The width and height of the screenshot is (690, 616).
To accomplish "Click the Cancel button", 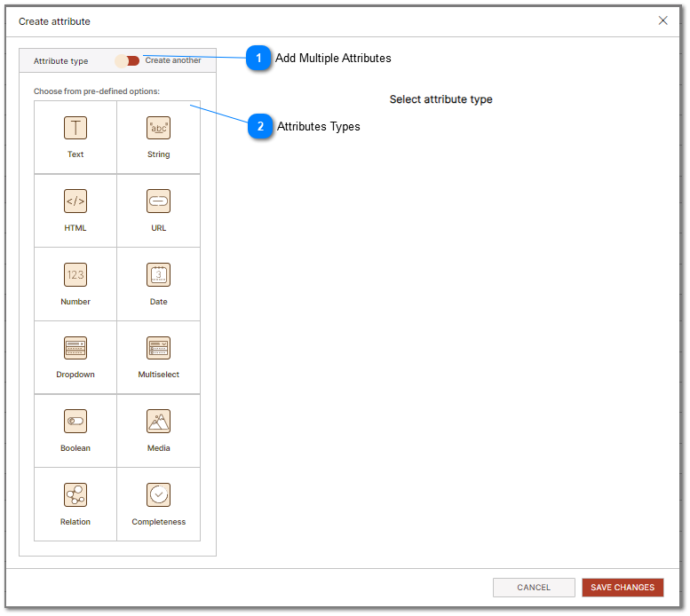I will (x=534, y=588).
